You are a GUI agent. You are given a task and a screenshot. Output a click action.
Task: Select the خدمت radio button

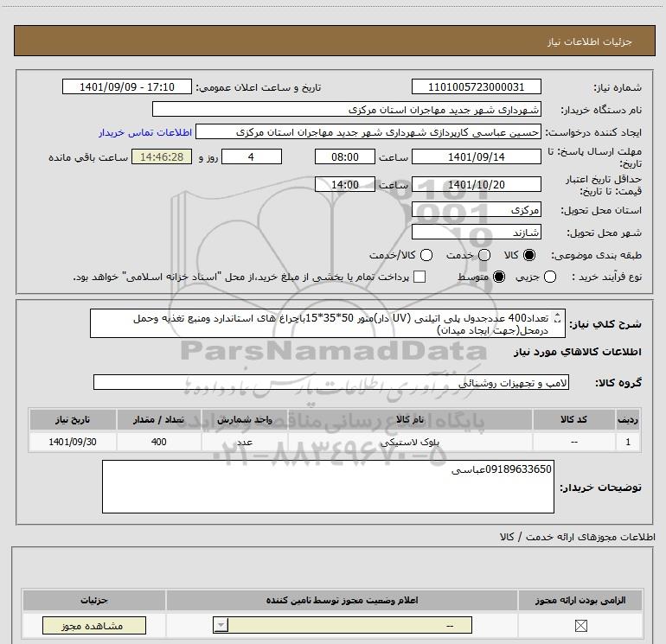click(x=484, y=255)
